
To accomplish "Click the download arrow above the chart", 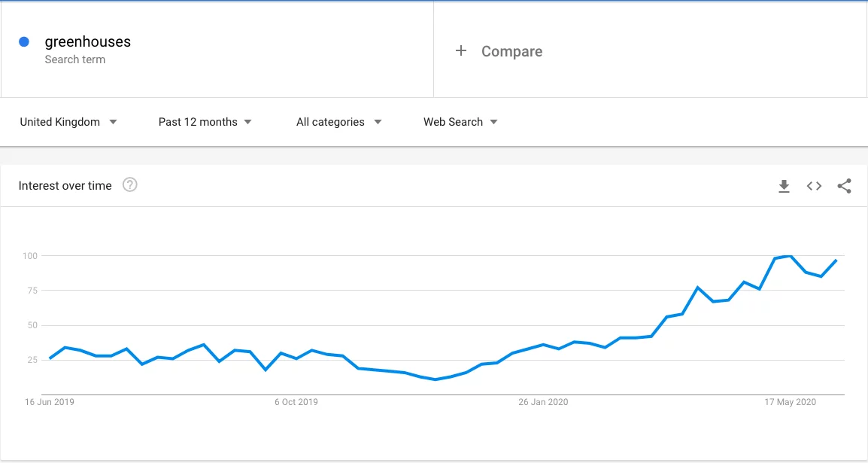I will 784,186.
